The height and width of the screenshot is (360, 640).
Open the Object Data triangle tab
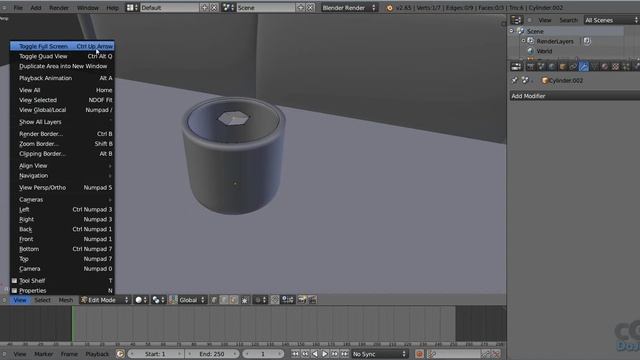tap(594, 67)
